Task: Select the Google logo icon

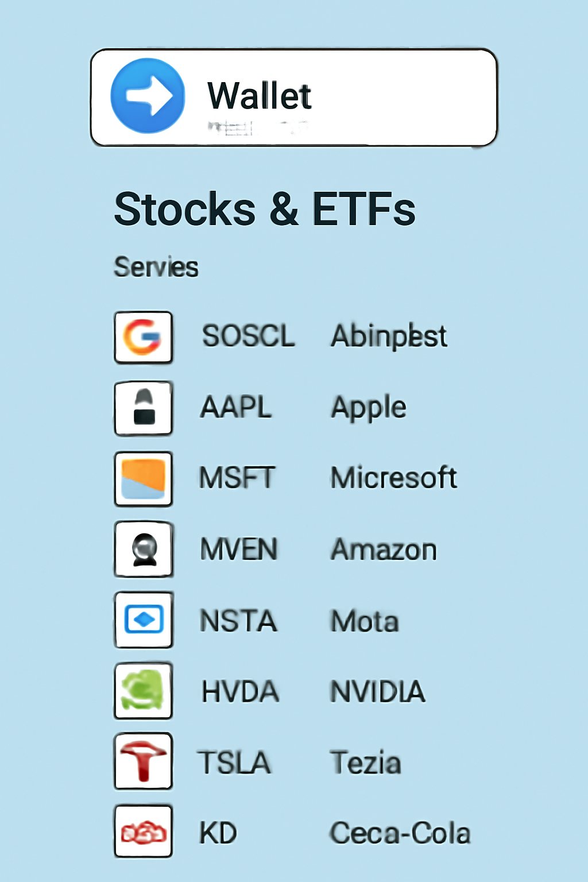Action: (x=143, y=338)
